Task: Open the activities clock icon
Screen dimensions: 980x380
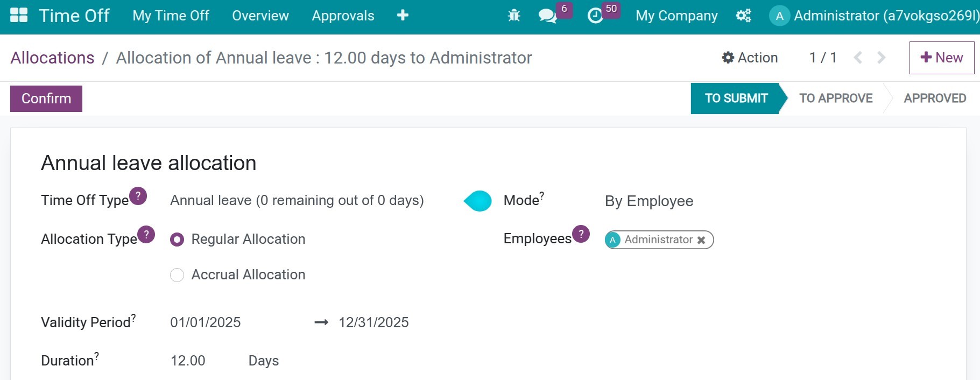Action: pyautogui.click(x=595, y=16)
